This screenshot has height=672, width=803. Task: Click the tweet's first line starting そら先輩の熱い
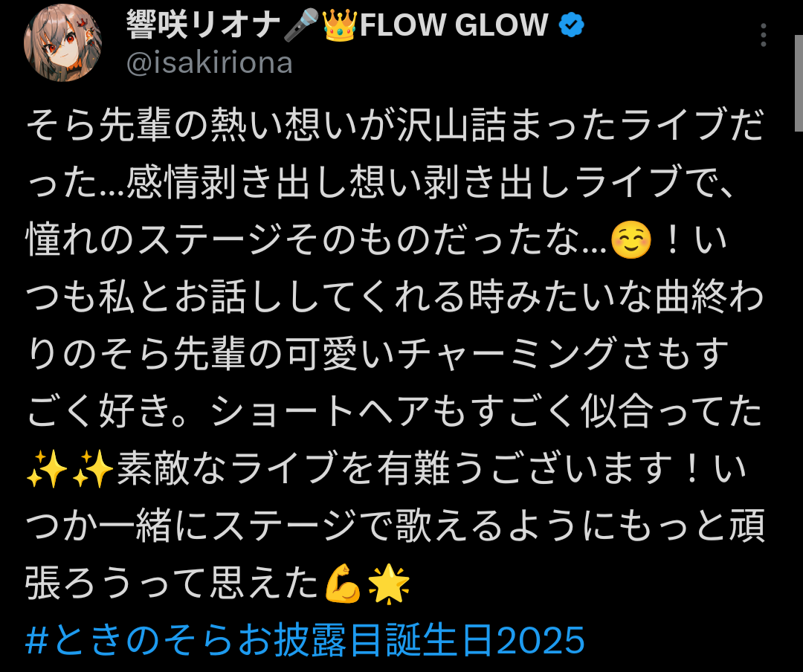point(395,124)
